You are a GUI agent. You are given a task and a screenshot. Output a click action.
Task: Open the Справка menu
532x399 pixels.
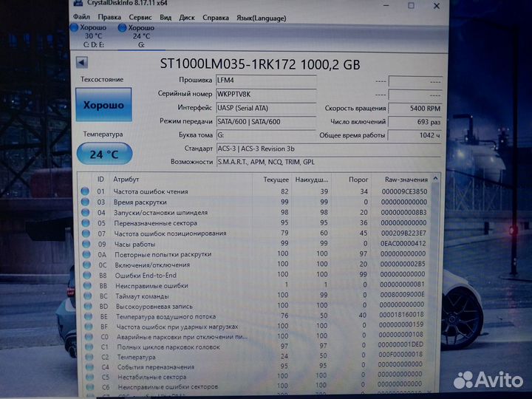coord(216,18)
